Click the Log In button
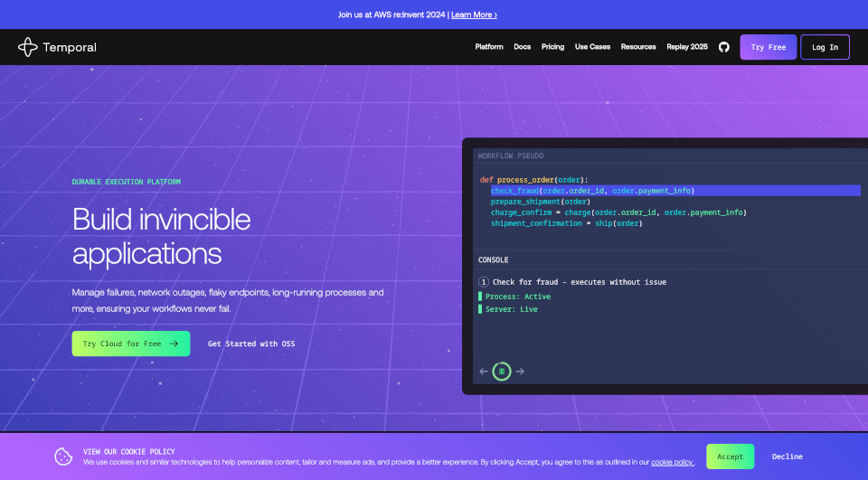The image size is (868, 480). [x=825, y=47]
